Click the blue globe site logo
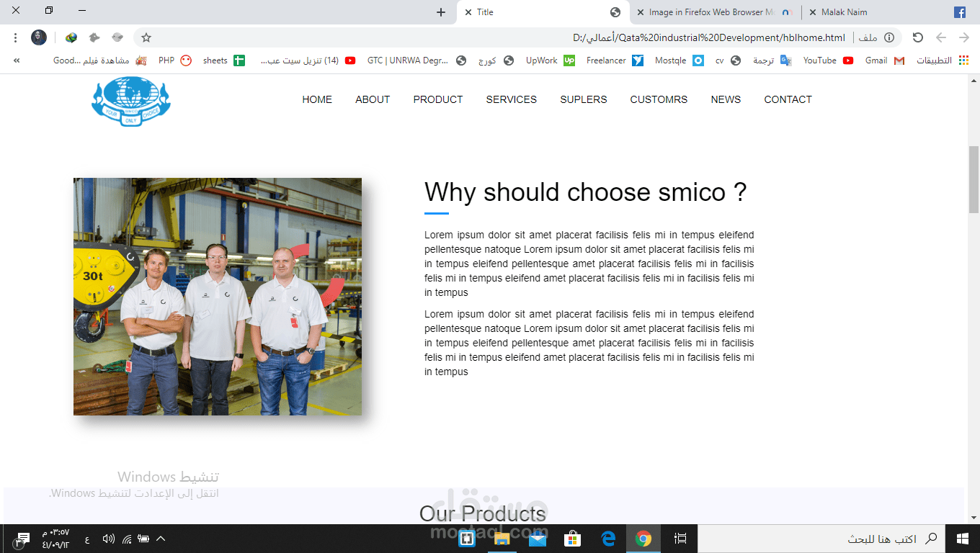Screen dimensions: 980x553 click(x=131, y=101)
